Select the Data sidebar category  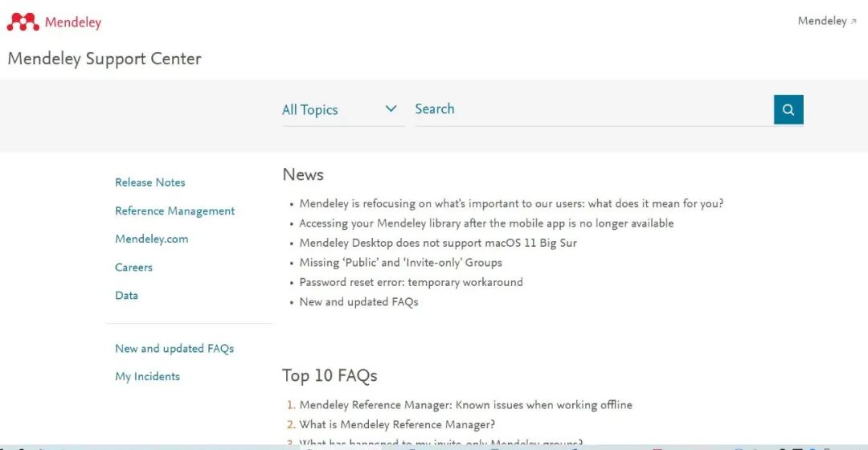click(126, 295)
